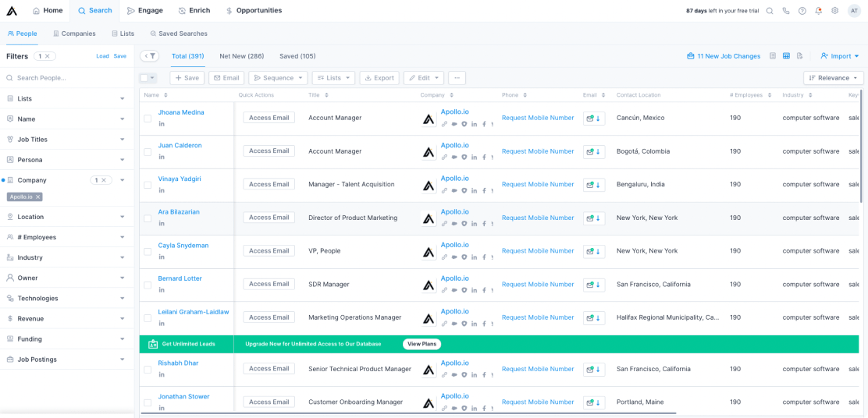Click LinkedIn icon under Jhoana Medina
This screenshot has height=418, width=868.
(x=162, y=124)
